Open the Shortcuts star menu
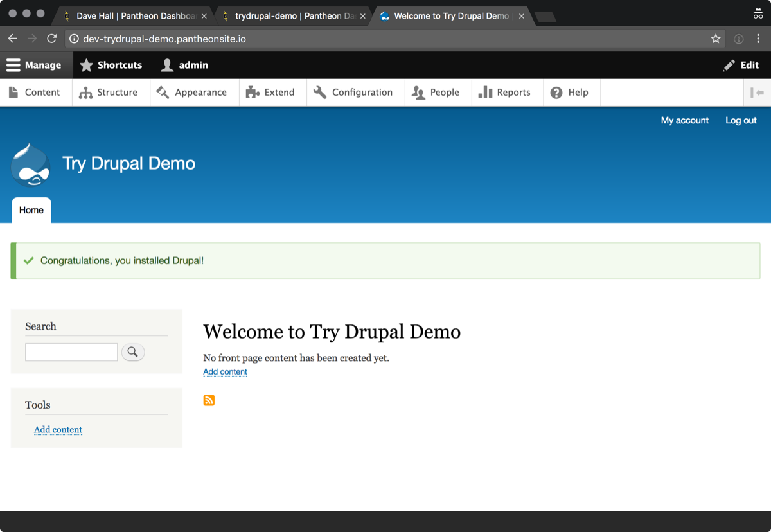Image resolution: width=771 pixels, height=532 pixels. (x=111, y=65)
